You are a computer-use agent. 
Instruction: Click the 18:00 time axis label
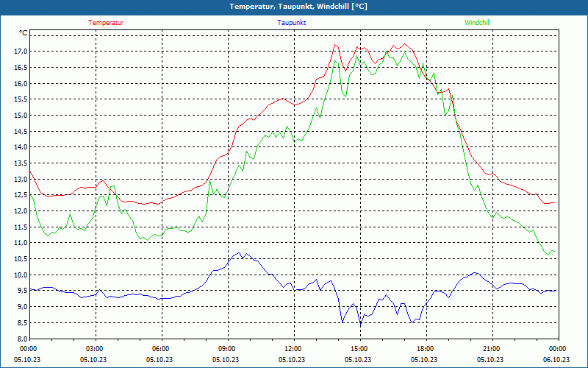(426, 349)
